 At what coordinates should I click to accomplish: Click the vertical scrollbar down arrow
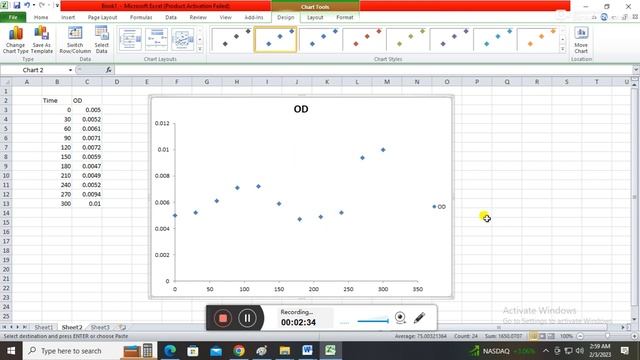(x=634, y=320)
